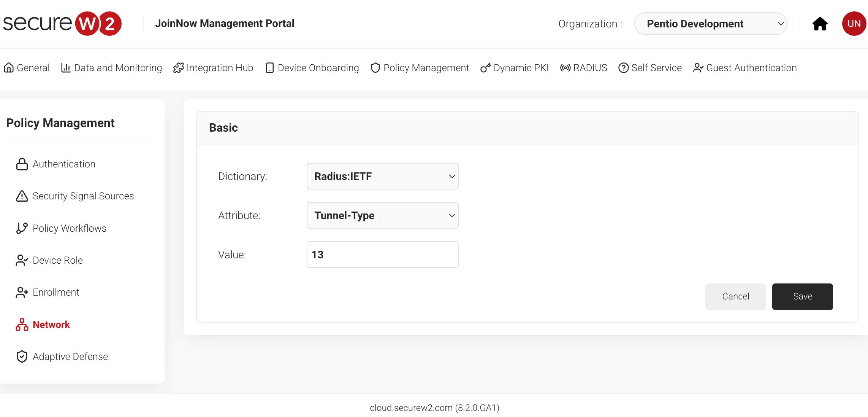Click the Policy Workflows branch icon

(22, 228)
